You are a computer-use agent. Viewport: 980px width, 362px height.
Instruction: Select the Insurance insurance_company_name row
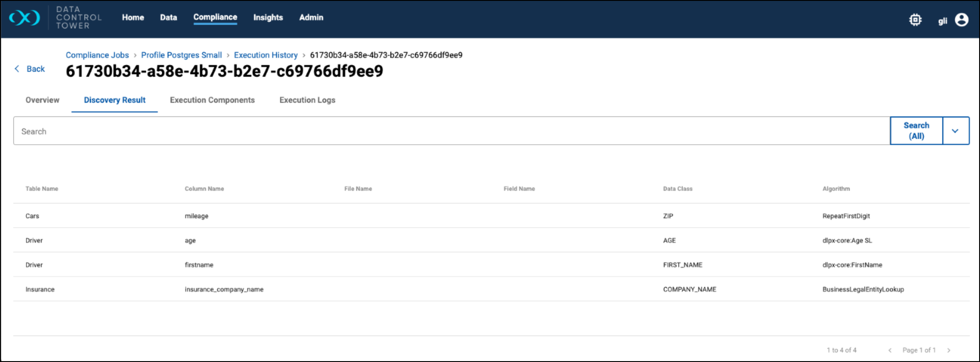click(224, 289)
